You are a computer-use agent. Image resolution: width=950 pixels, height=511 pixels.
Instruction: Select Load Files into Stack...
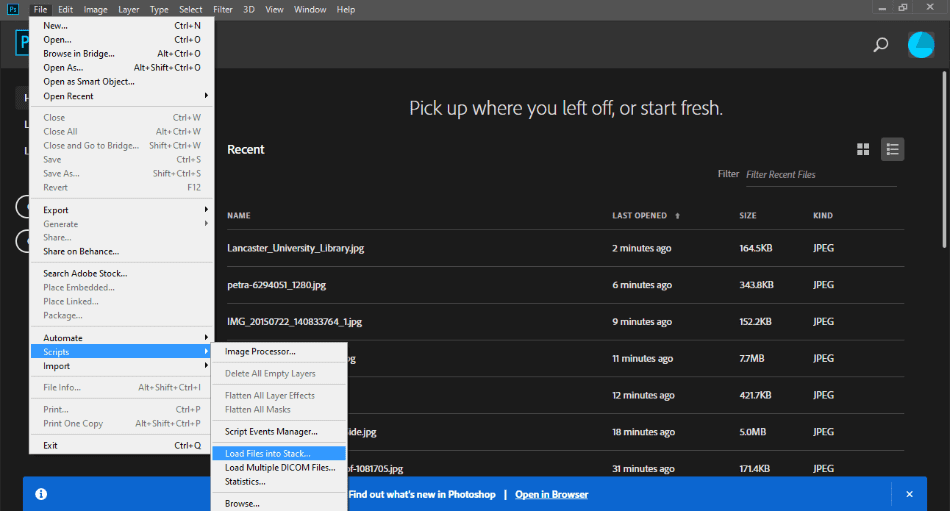(x=279, y=453)
